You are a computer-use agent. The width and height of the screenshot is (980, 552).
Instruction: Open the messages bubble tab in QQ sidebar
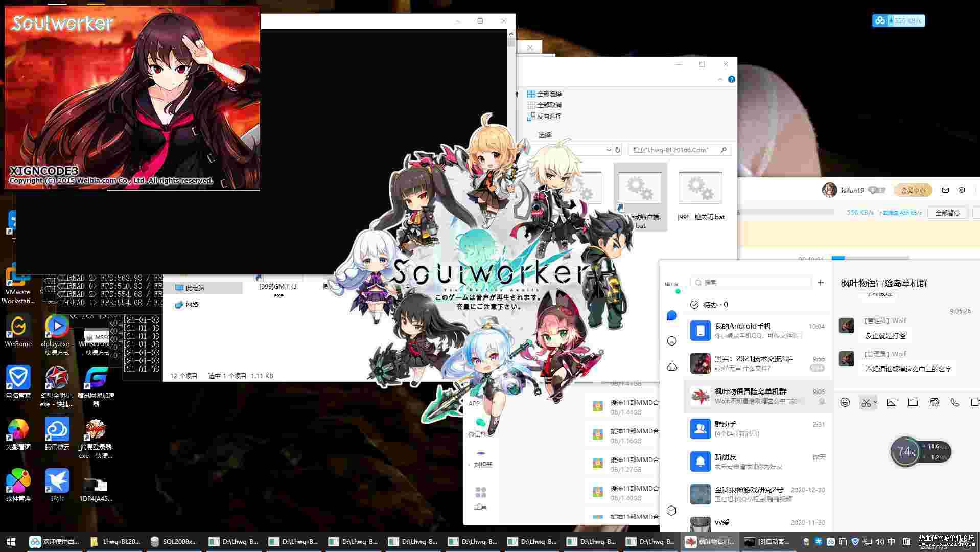(x=672, y=316)
